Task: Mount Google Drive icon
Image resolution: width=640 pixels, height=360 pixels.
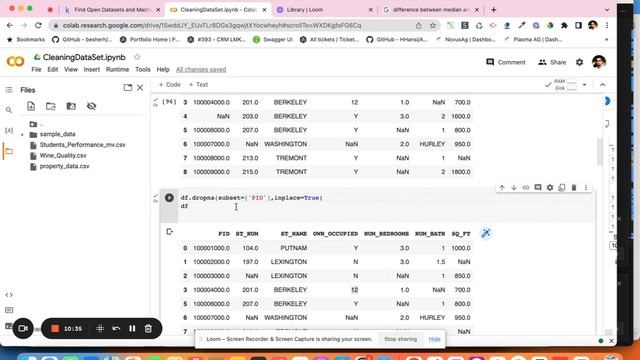Action: coord(71,106)
